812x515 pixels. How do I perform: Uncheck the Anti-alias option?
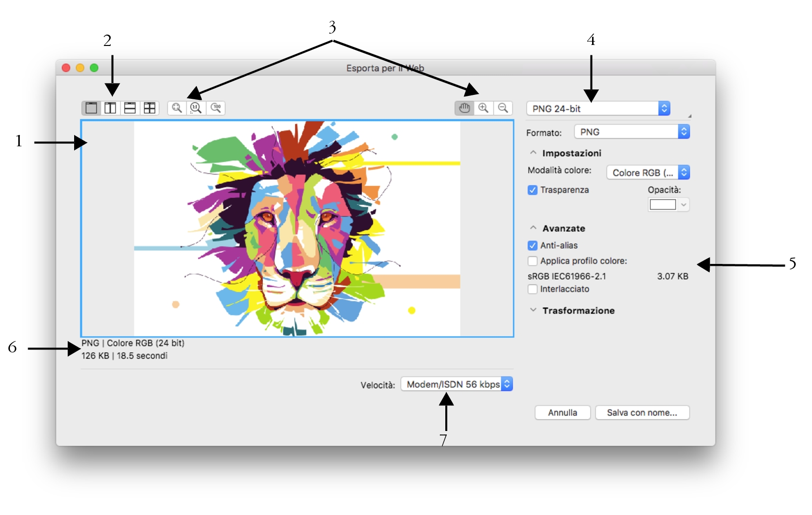(x=532, y=246)
